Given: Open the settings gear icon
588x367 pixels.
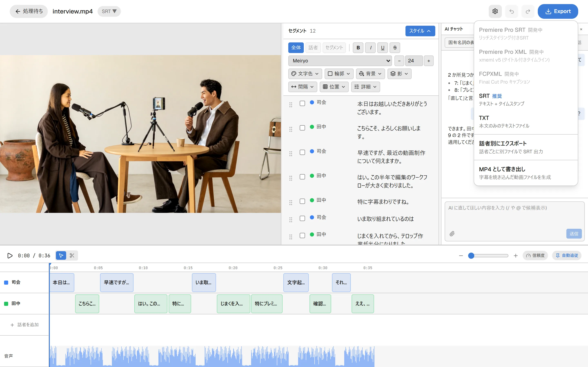Looking at the screenshot, I should 495,11.
